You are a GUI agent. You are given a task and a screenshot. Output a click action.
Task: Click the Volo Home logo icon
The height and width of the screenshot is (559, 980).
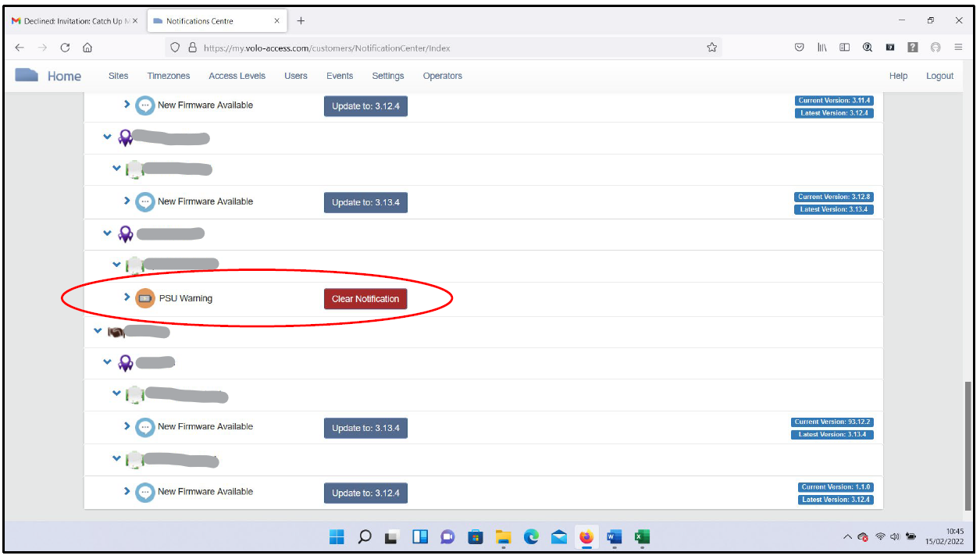point(27,76)
